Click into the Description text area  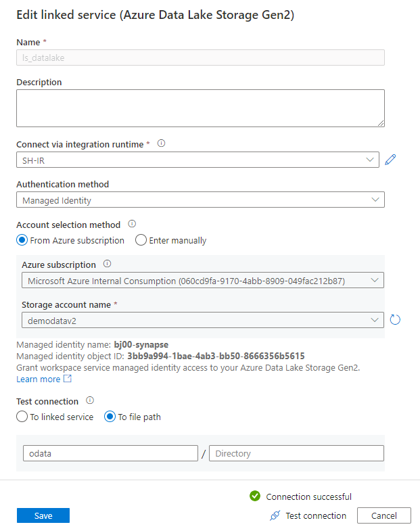(x=200, y=108)
